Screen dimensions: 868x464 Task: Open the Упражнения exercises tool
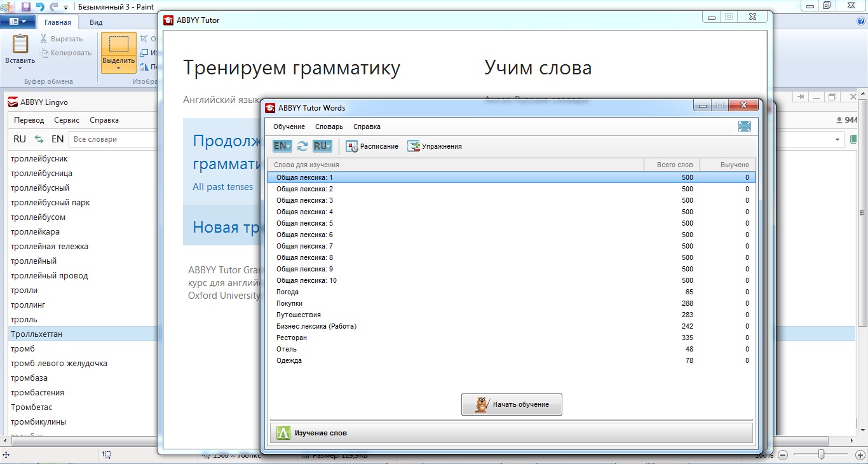pyautogui.click(x=435, y=146)
